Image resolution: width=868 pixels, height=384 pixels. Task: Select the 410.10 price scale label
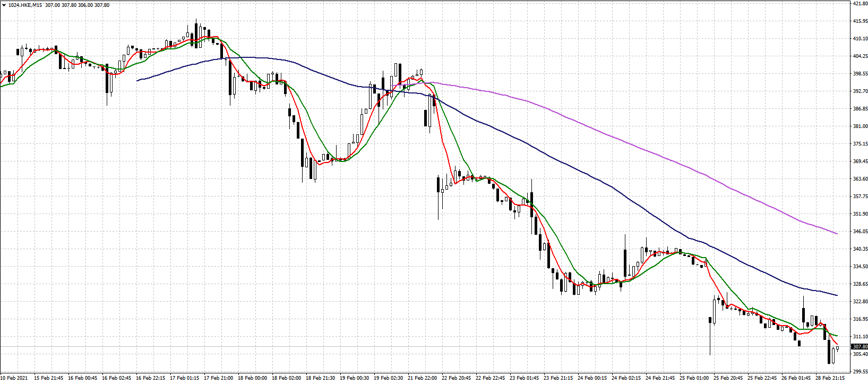pos(860,39)
